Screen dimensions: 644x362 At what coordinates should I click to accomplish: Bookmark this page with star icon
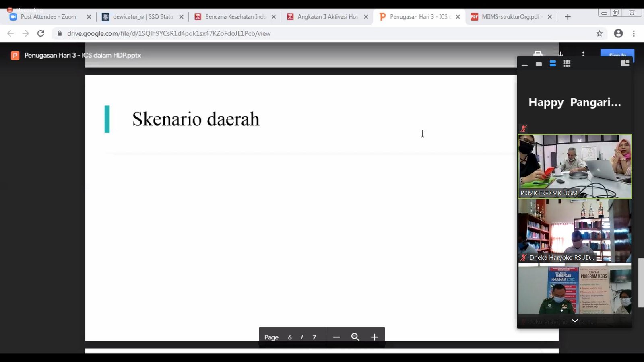tap(599, 33)
